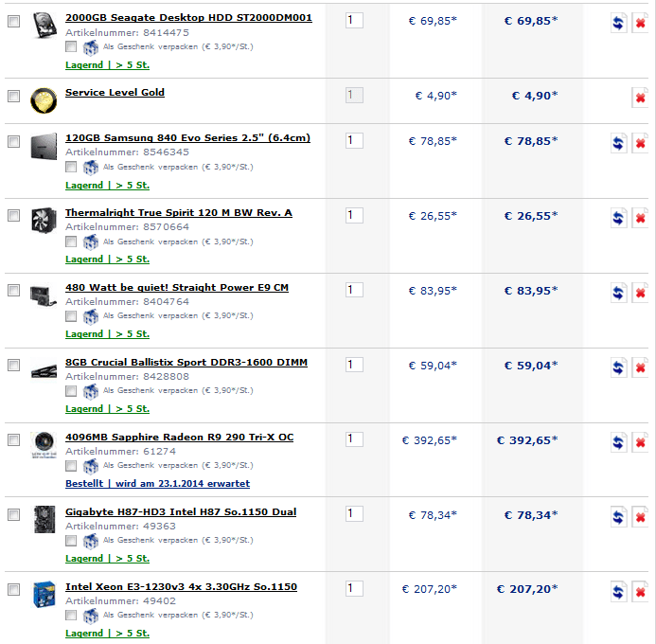Remove the Seagate Desktop HDD from cart
Image resolution: width=656 pixels, height=644 pixels.
pyautogui.click(x=640, y=23)
